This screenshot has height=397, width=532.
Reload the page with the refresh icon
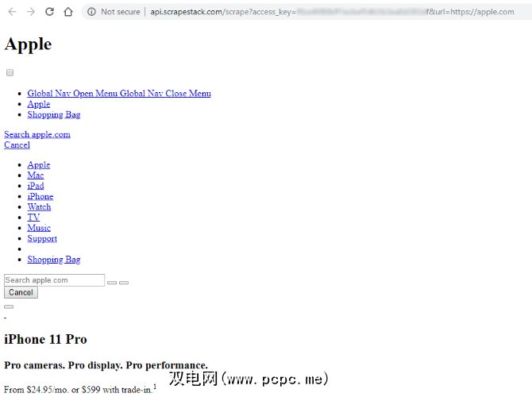49,12
